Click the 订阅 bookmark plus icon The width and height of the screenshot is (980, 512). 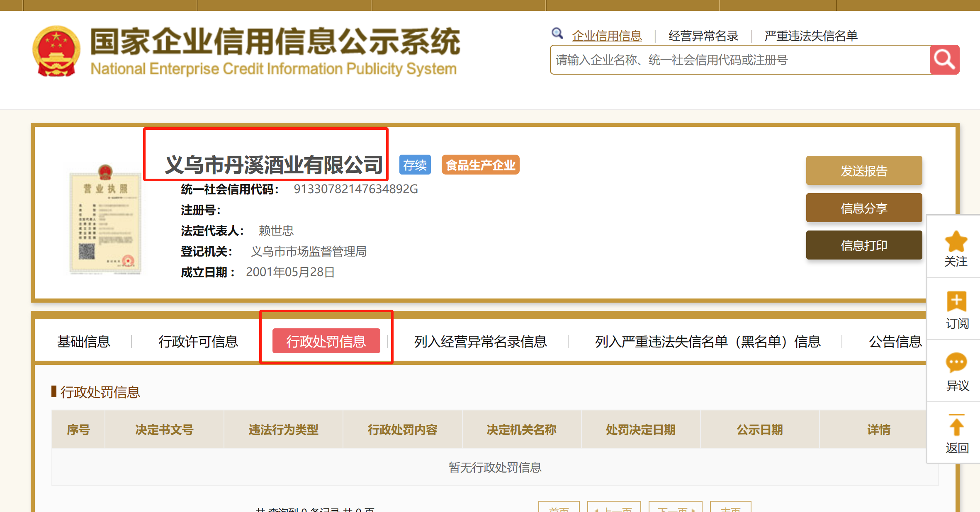(956, 301)
